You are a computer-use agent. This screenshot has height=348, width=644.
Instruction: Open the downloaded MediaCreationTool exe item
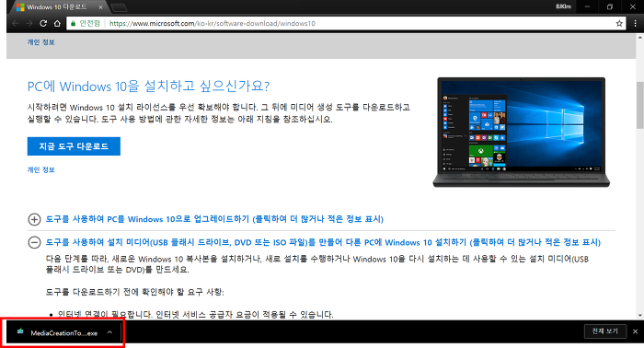63,332
